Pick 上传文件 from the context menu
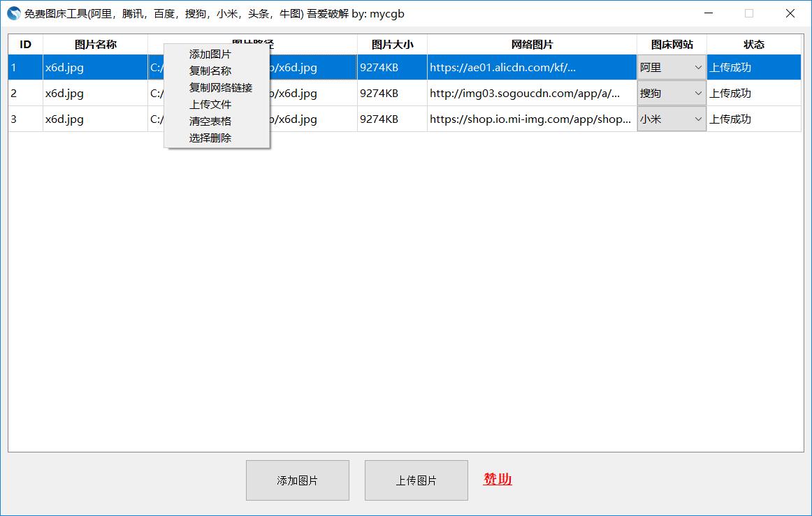 pyautogui.click(x=210, y=104)
